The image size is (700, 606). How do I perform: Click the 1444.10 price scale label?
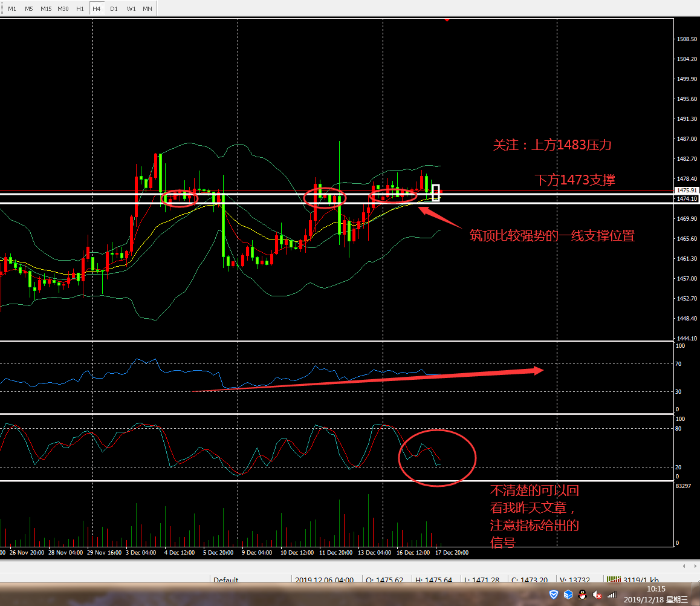point(687,339)
